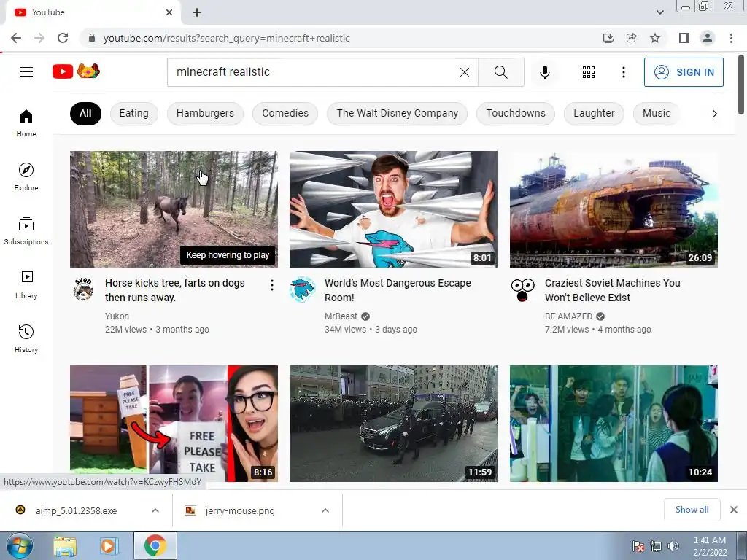Open a new browser tab

197,12
